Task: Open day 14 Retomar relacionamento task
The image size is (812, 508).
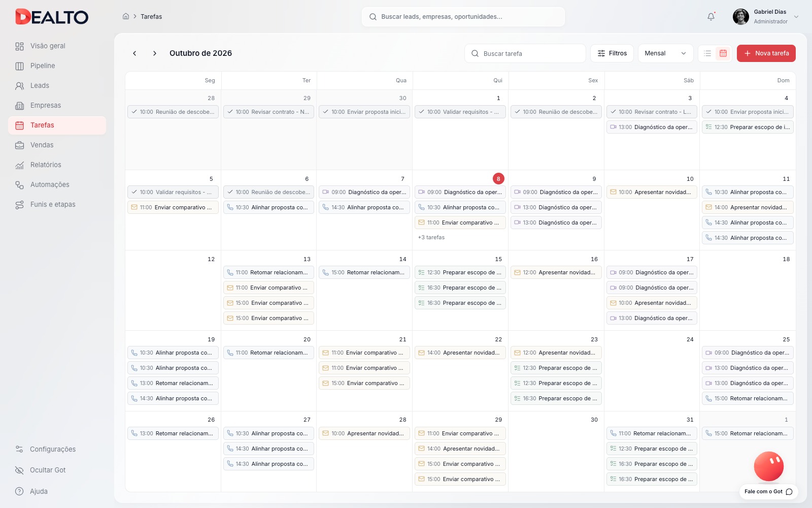Action: (364, 272)
